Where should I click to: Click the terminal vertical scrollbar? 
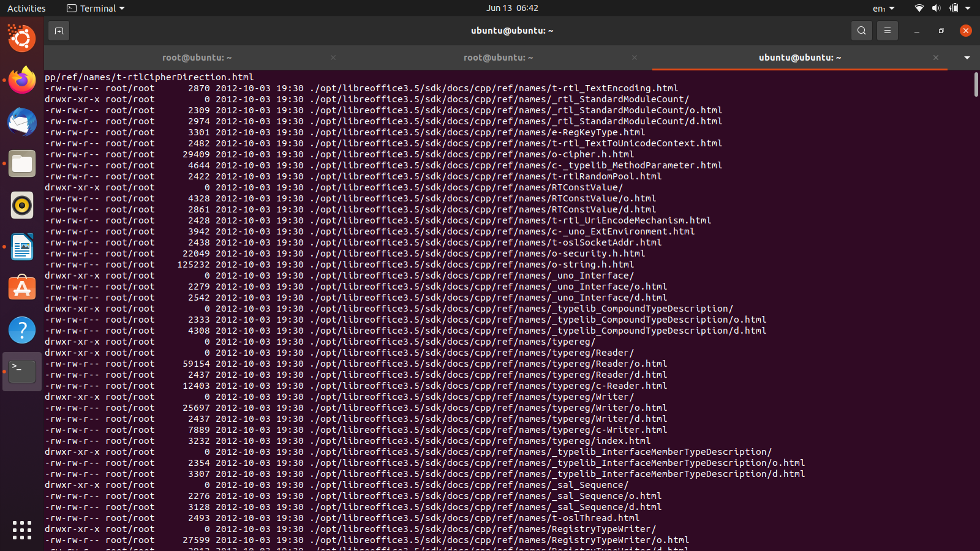click(x=976, y=84)
